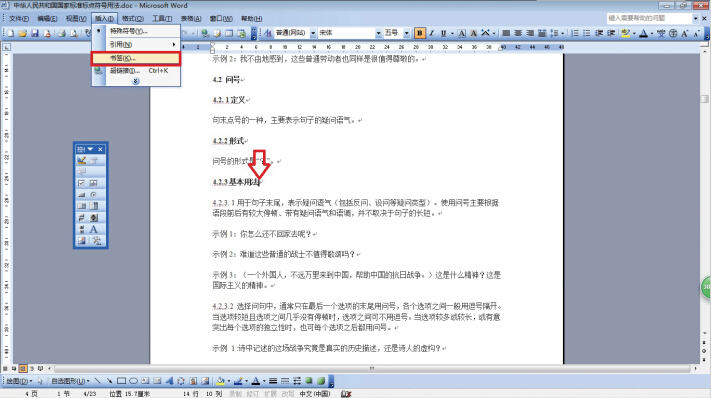Open the 绘图(D) drawing button
This screenshot has width=711, height=398.
[x=19, y=381]
